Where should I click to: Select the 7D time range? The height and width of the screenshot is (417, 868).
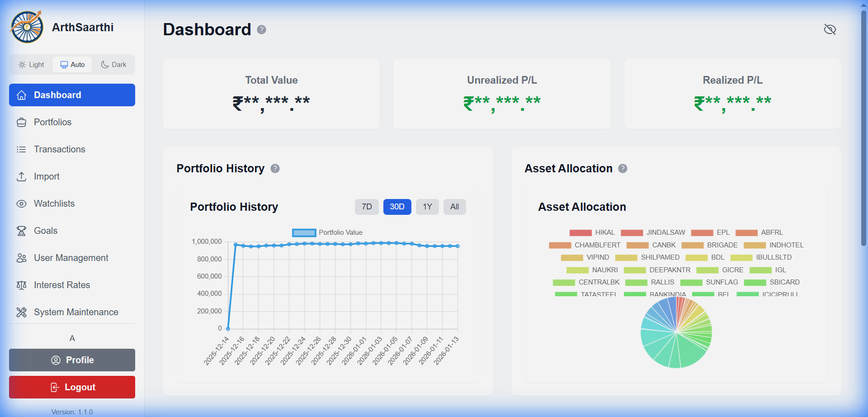click(367, 207)
